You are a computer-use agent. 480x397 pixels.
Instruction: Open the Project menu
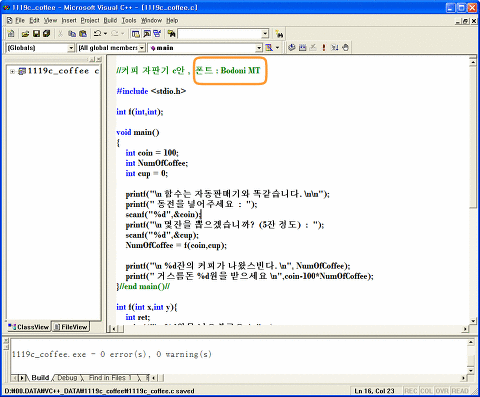coord(90,21)
